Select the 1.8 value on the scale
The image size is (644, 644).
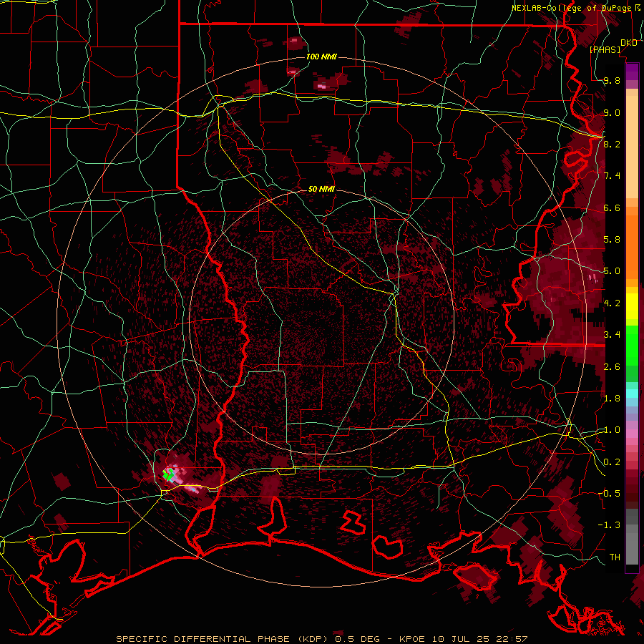[612, 399]
